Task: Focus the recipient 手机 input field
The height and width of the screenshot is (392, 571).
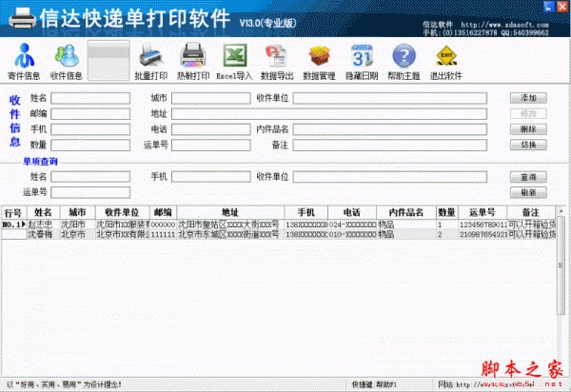Action: point(90,129)
